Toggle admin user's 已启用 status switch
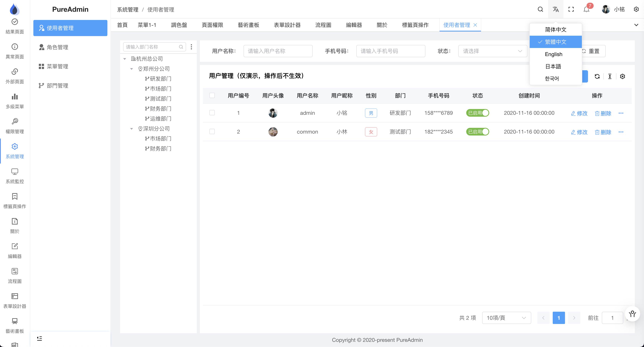 click(478, 113)
